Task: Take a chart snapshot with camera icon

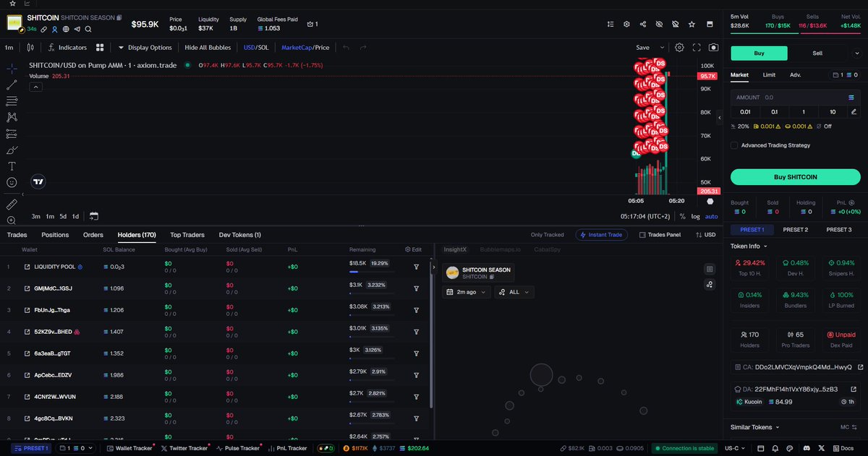Action: (x=714, y=48)
